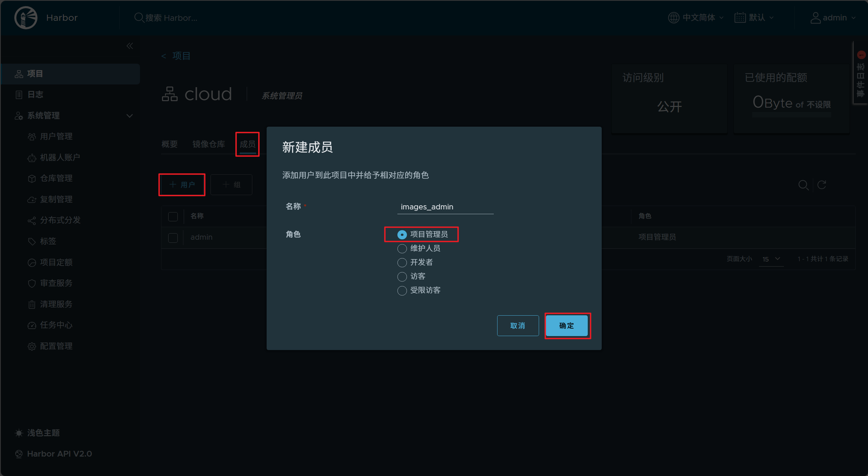This screenshot has width=868, height=476.
Task: Check the admin member row checkbox
Action: (173, 237)
